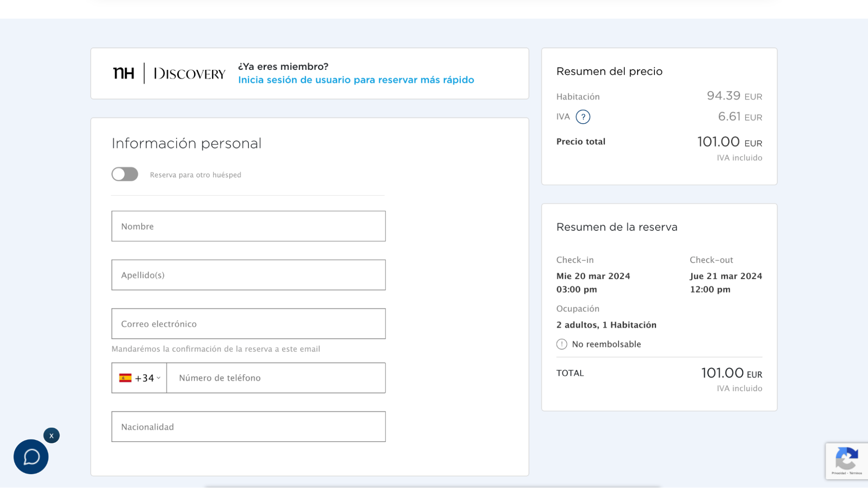Click the Reserva para otro huésped label
The width and height of the screenshot is (868, 488).
pyautogui.click(x=195, y=175)
